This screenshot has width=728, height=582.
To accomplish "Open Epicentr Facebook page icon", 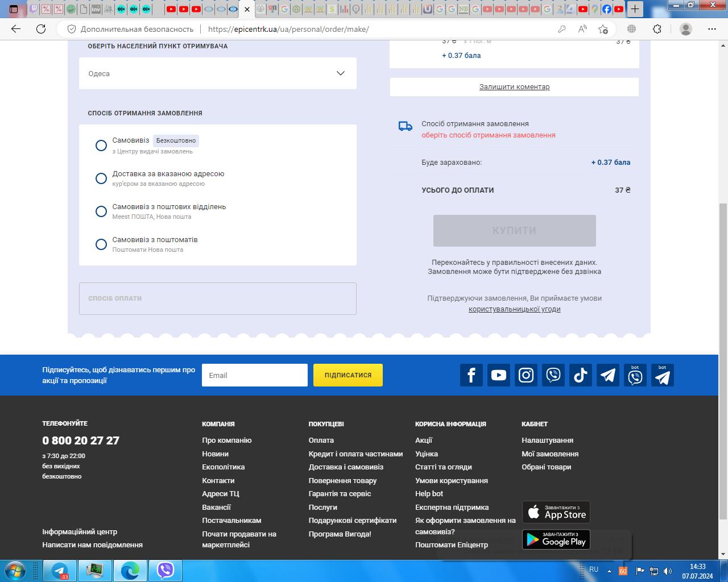I will coord(471,375).
